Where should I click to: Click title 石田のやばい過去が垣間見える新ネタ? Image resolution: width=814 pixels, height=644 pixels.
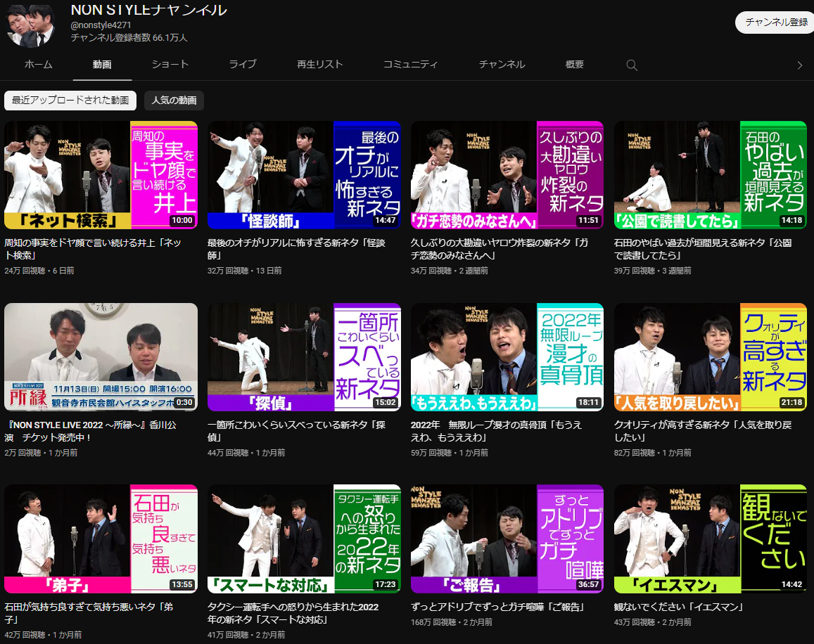pyautogui.click(x=703, y=249)
